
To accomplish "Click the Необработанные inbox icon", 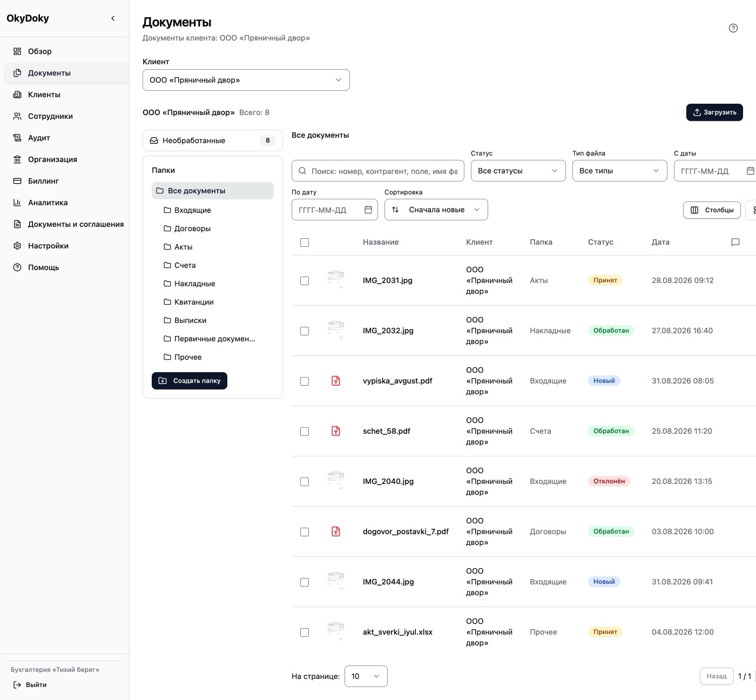I will 154,140.
